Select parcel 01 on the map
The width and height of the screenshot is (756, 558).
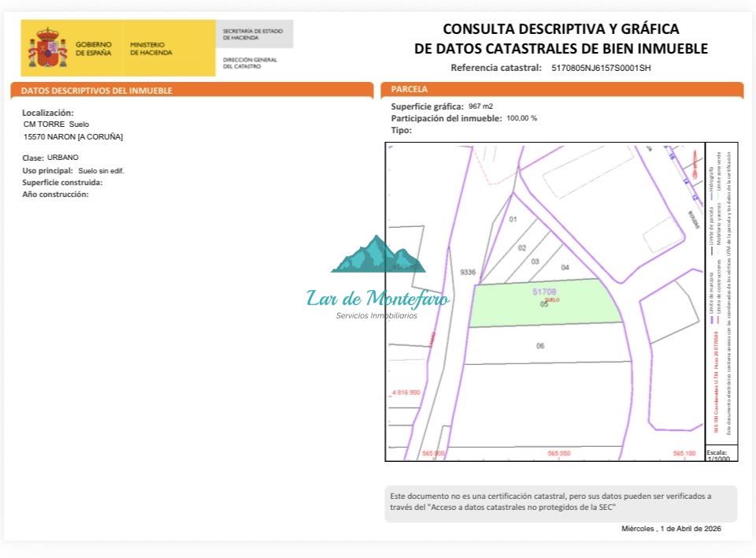(x=513, y=218)
